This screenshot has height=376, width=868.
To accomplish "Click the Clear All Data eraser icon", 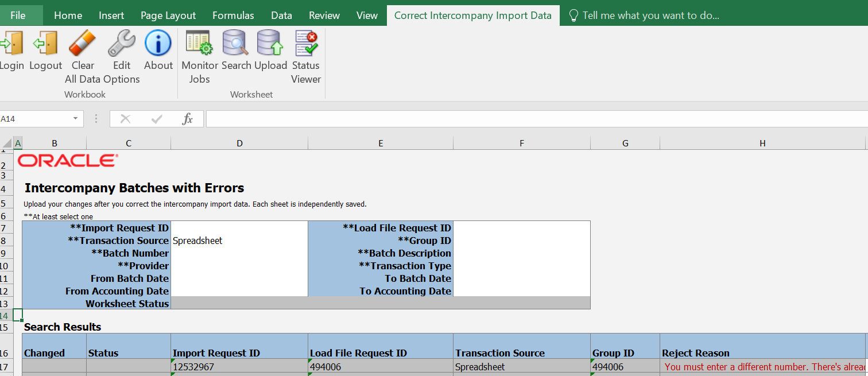I will click(x=83, y=43).
